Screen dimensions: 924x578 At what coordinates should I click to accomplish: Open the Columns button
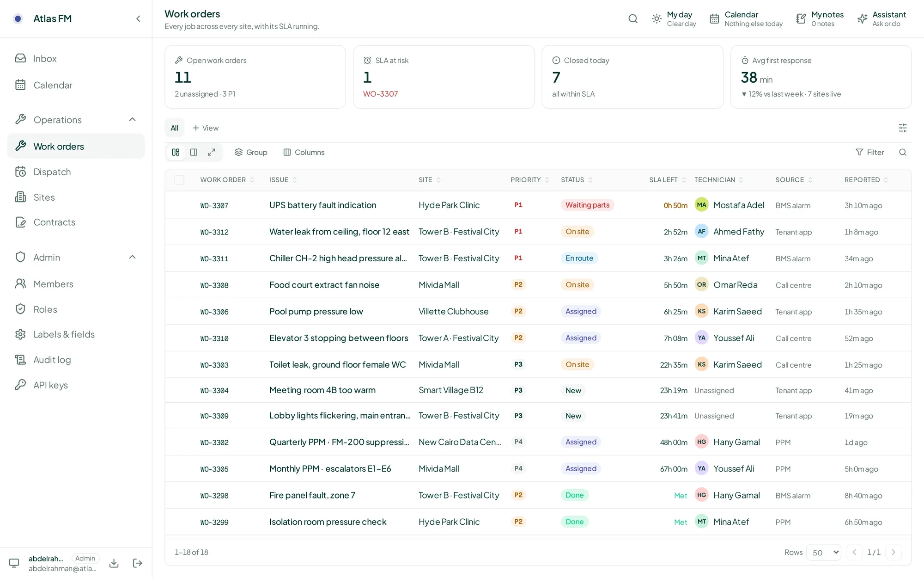point(304,152)
